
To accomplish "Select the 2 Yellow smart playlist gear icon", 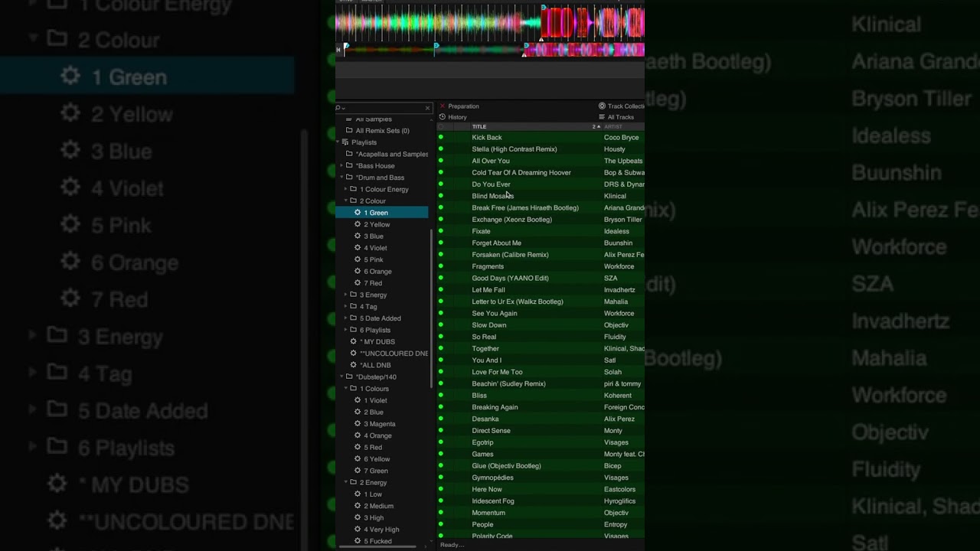I will tap(358, 224).
